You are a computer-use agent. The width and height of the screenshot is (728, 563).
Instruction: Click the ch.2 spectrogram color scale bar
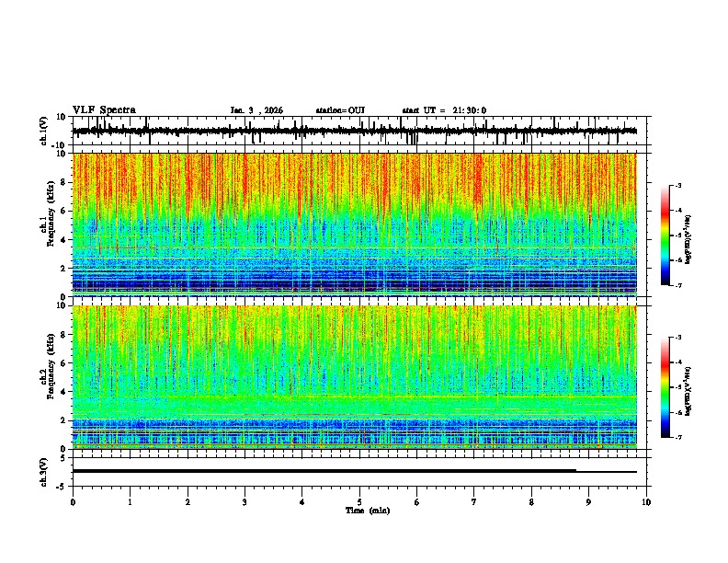(665, 387)
